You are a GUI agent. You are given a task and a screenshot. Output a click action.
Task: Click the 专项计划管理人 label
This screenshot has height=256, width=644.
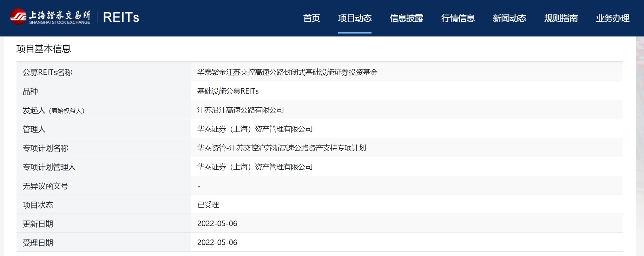point(49,167)
